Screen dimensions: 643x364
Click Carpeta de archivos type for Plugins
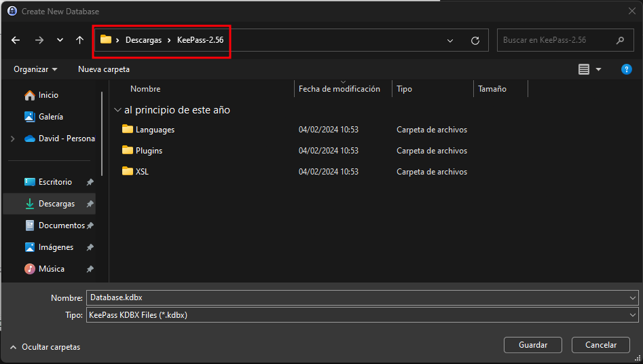click(432, 151)
